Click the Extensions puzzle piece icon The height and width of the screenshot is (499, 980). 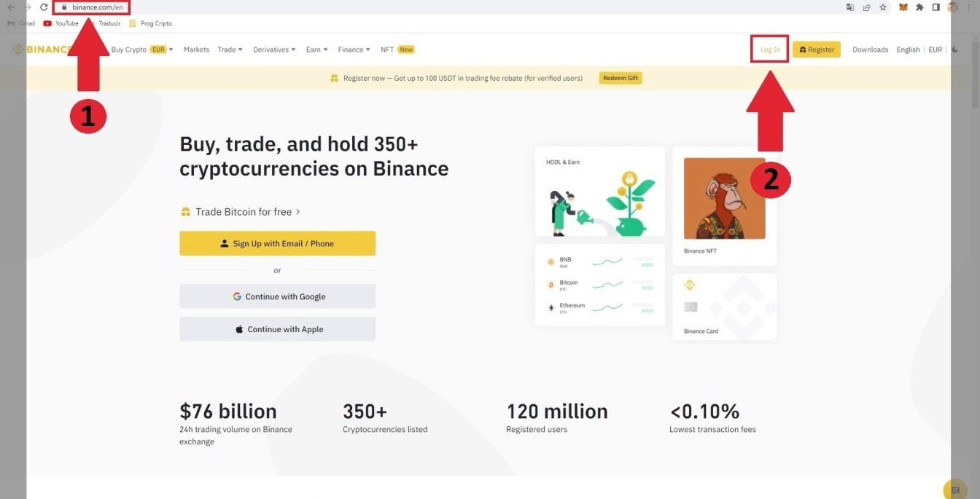click(919, 7)
